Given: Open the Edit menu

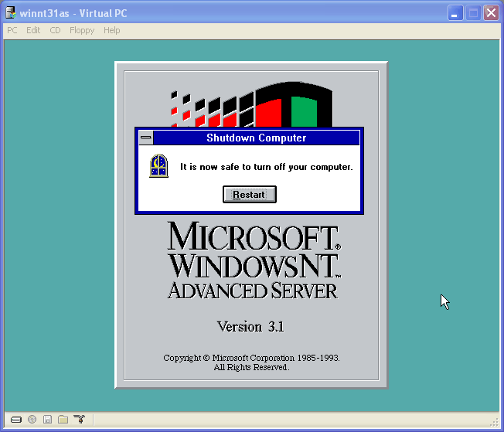Looking at the screenshot, I should 33,30.
